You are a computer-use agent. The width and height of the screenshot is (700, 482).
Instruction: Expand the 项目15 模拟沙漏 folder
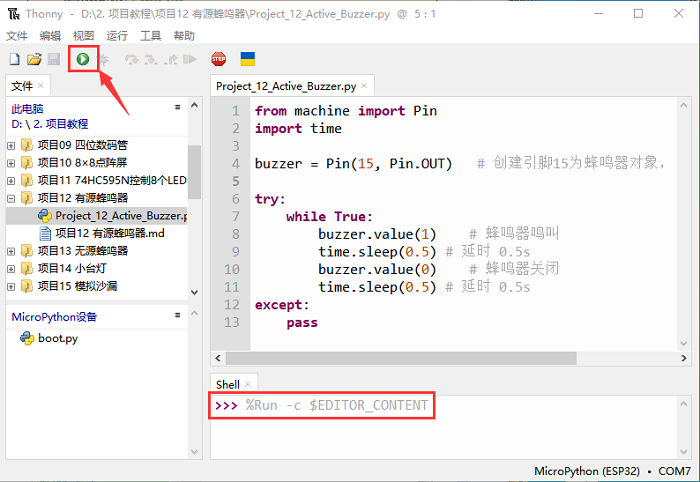tap(11, 286)
